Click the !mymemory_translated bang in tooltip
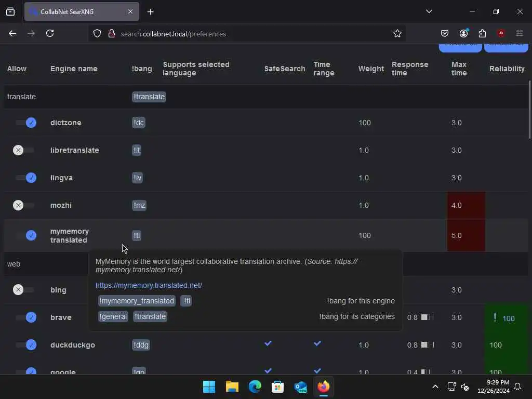The height and width of the screenshot is (399, 532). (137, 301)
